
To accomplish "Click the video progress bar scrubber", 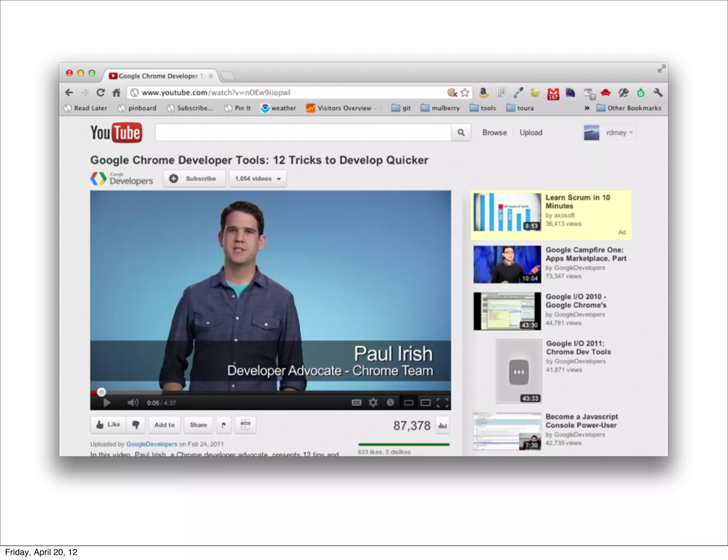I will pyautogui.click(x=101, y=392).
